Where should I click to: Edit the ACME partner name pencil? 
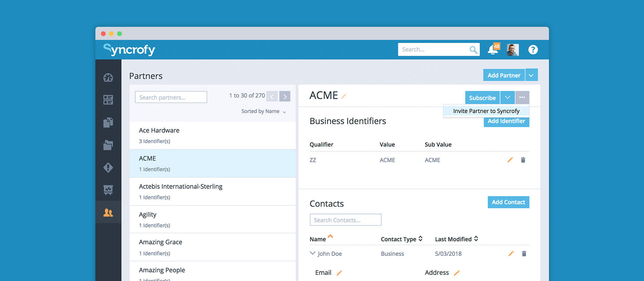pos(344,96)
